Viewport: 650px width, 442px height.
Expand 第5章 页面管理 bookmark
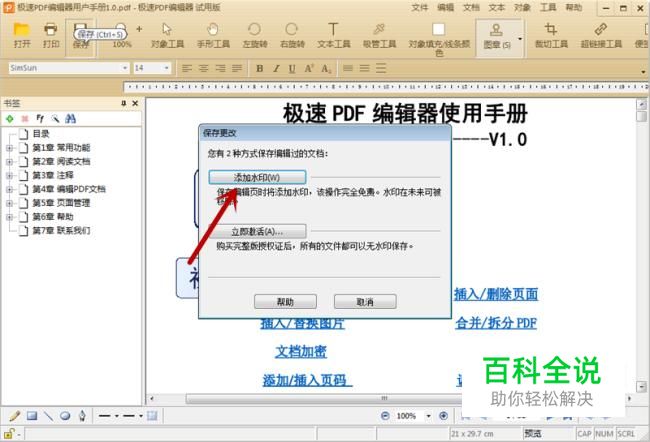9,203
